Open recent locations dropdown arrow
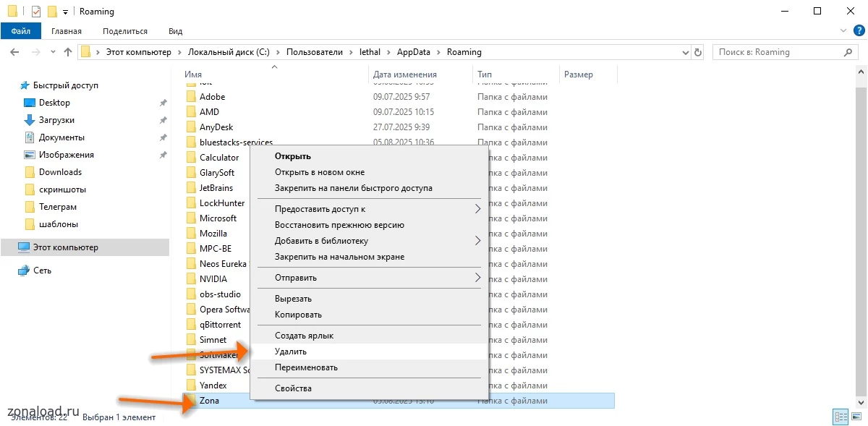Screen dimensions: 868x426 [x=53, y=52]
